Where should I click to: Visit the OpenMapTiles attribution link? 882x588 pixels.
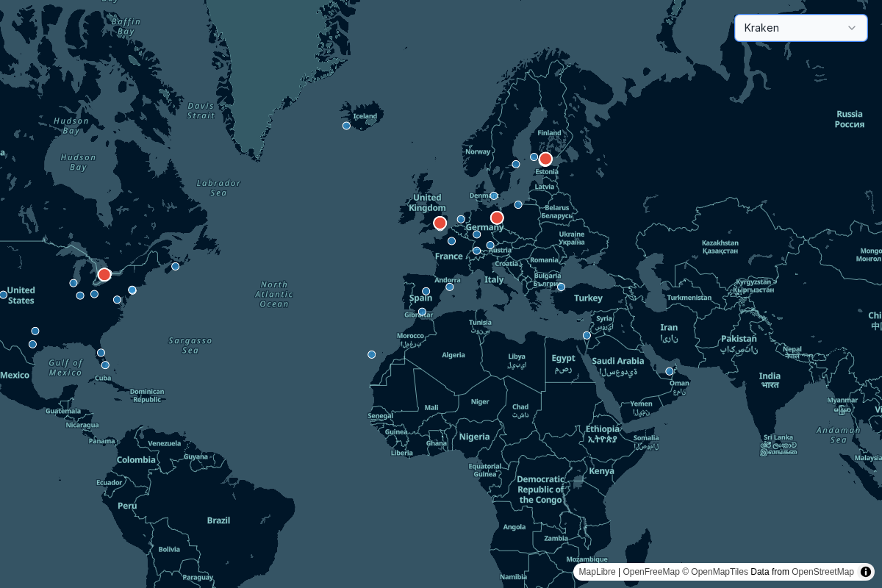click(720, 572)
